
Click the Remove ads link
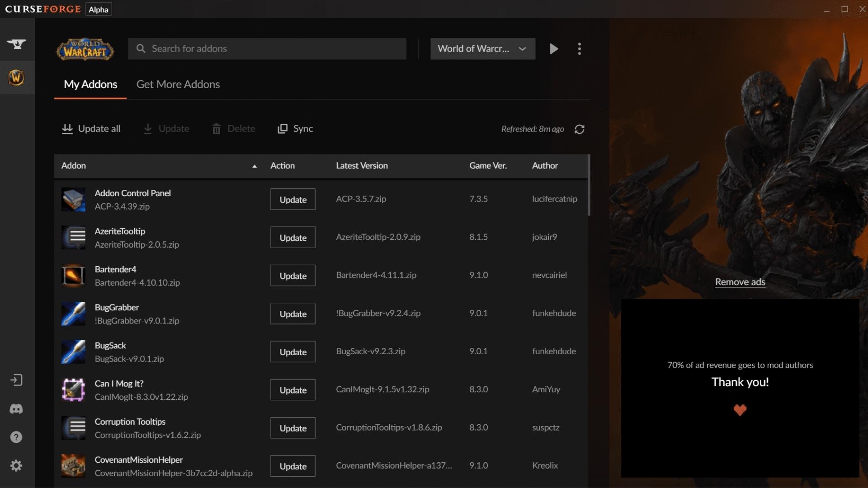click(740, 282)
